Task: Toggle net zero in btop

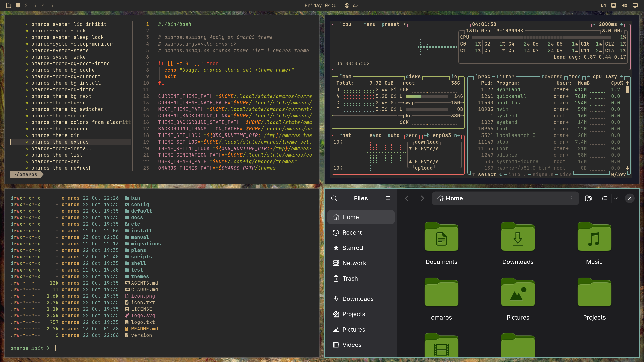Action: [412, 135]
